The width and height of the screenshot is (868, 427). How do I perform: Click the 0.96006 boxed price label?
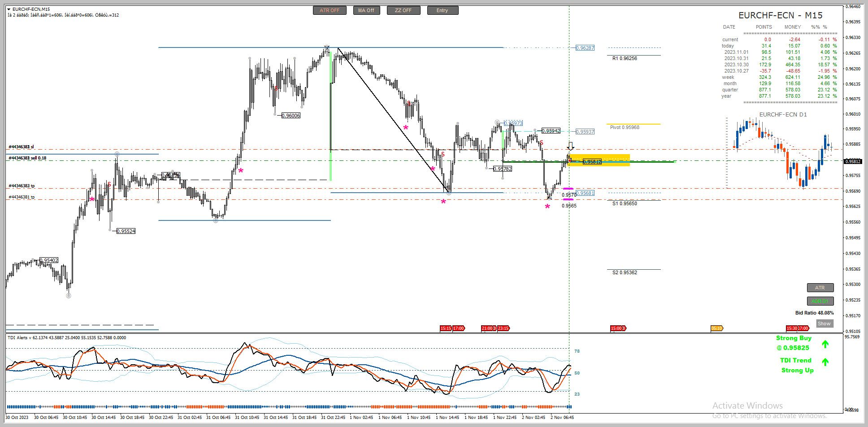point(291,116)
